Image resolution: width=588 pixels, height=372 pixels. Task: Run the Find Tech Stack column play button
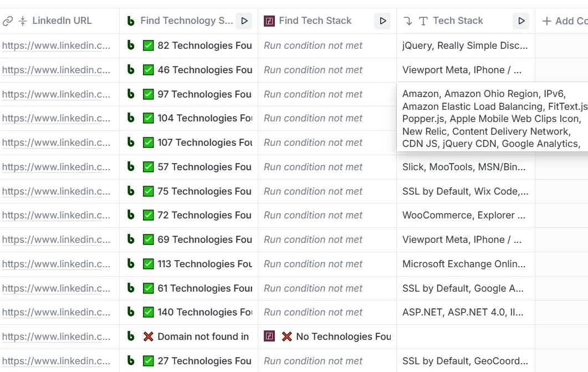point(382,21)
